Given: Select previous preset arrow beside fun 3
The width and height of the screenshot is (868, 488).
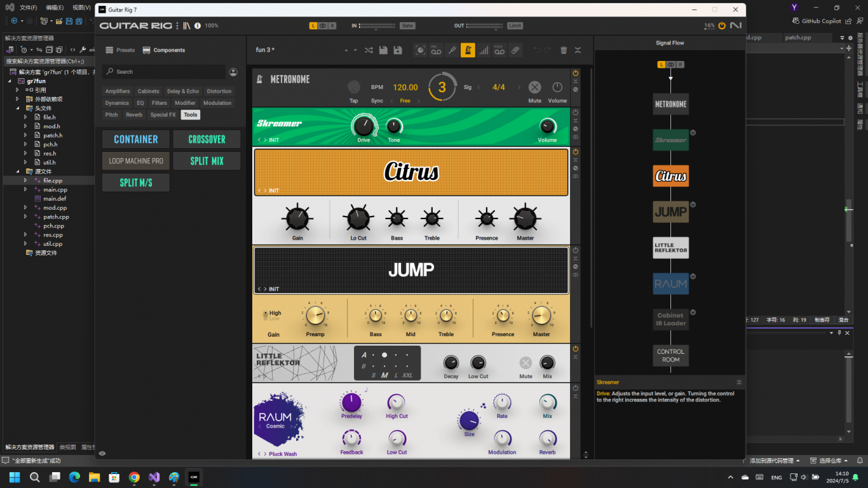Looking at the screenshot, I should click(x=346, y=50).
